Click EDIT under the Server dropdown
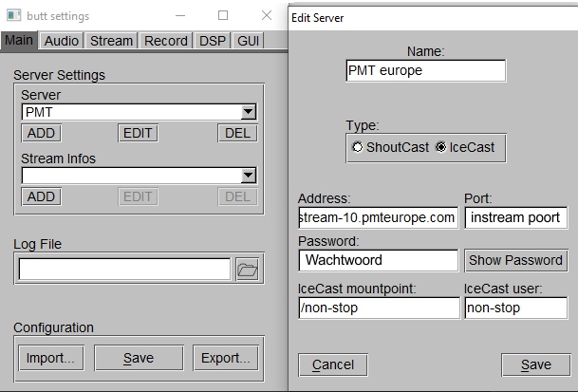The height and width of the screenshot is (392, 578). coord(138,133)
